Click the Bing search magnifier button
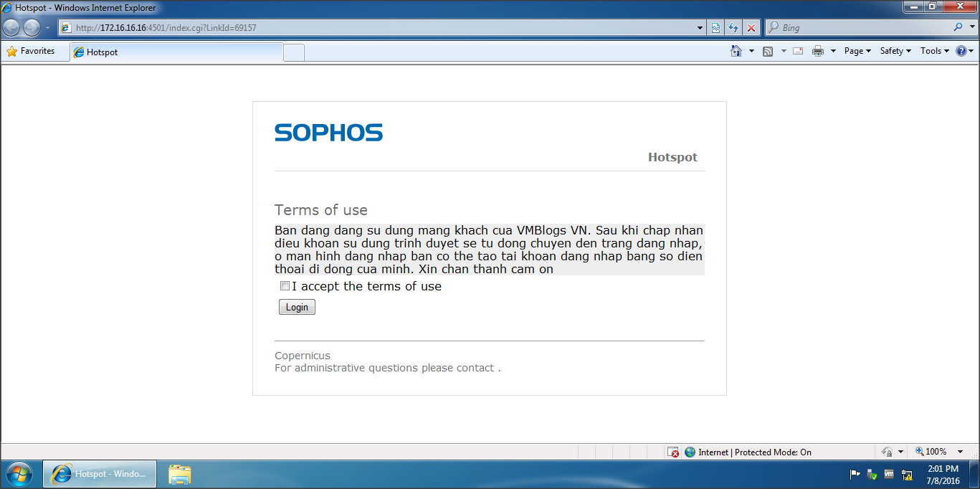Screen dimensions: 980x489 [958, 28]
